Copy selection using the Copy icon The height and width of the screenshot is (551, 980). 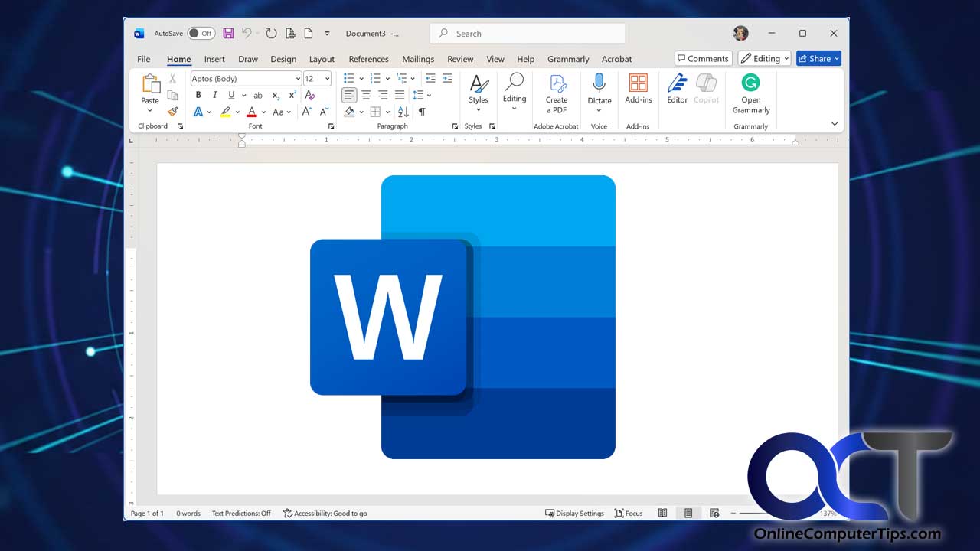click(172, 95)
